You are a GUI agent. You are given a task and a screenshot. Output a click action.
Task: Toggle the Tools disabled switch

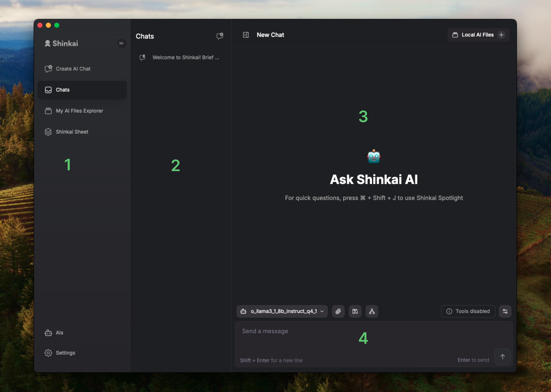tap(468, 311)
